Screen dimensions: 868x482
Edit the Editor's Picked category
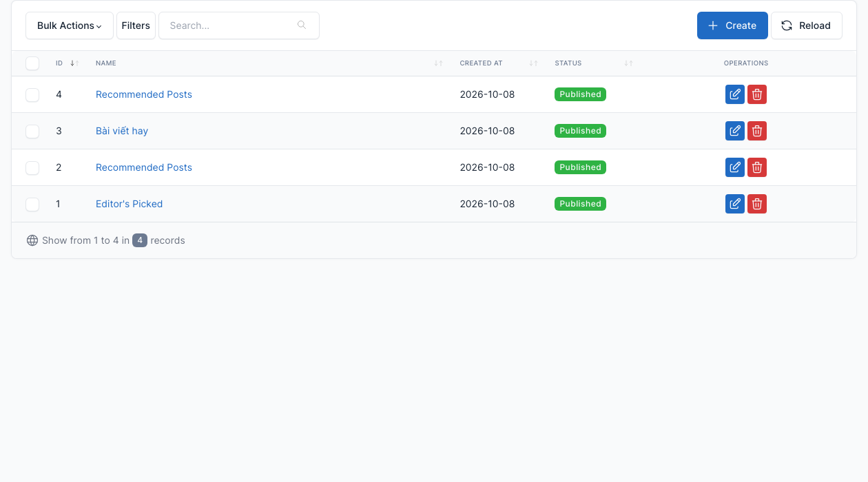click(735, 204)
